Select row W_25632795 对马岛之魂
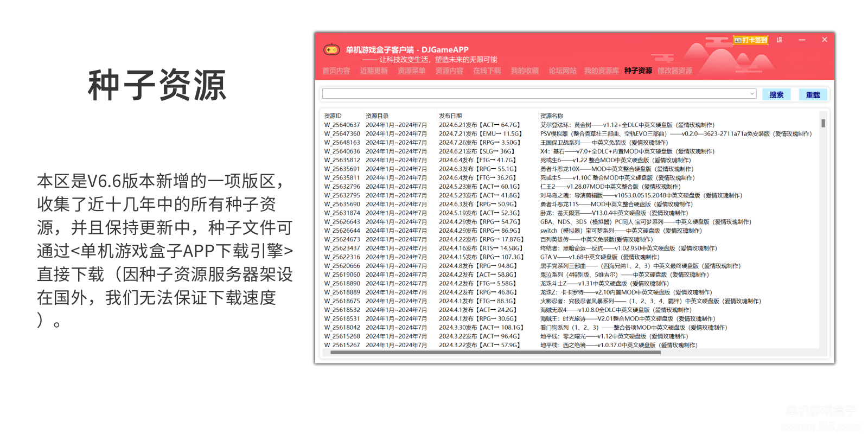Viewport: 868px width, 434px height. (571, 195)
